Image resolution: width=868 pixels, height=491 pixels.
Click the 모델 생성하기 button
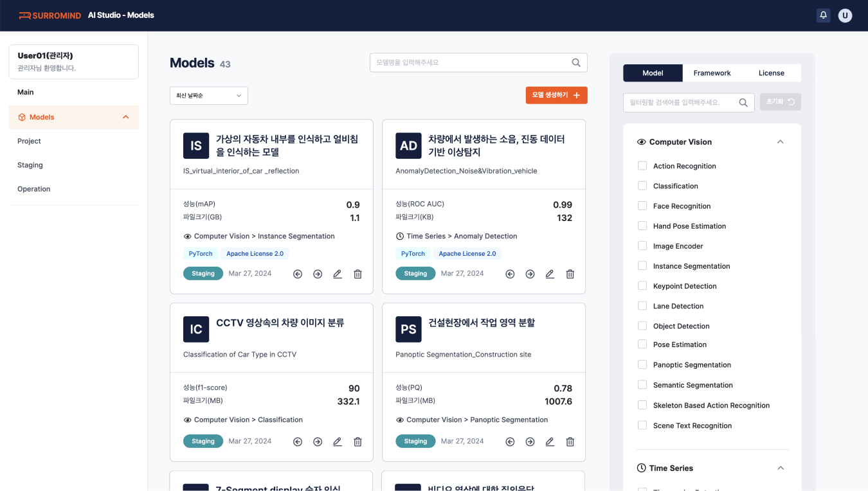[556, 94]
